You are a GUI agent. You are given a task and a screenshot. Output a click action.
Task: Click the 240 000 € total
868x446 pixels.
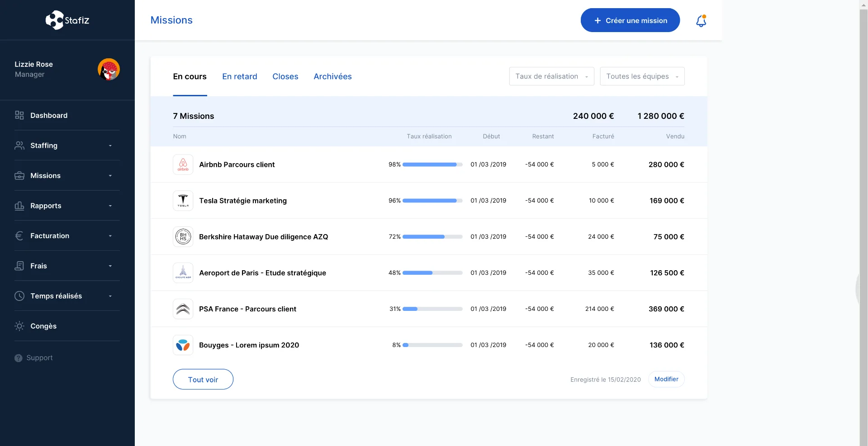point(593,116)
